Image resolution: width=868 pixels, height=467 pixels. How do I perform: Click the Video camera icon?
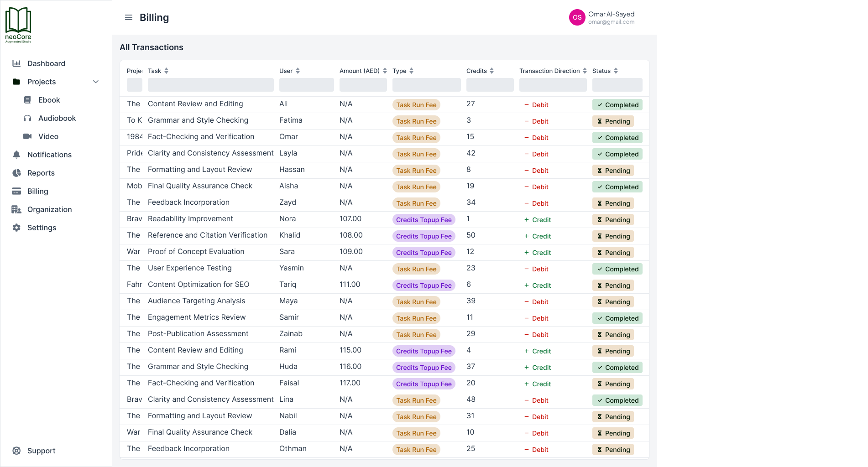click(x=27, y=136)
